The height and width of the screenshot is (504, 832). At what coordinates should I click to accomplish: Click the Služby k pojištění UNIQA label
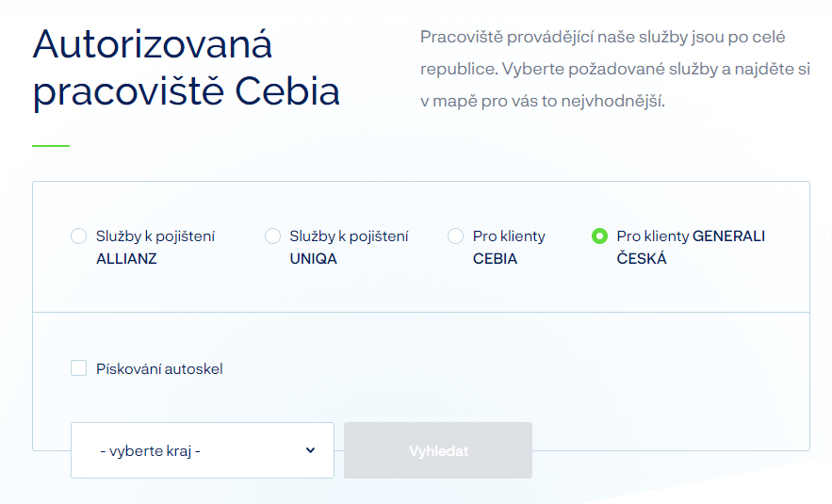[349, 247]
